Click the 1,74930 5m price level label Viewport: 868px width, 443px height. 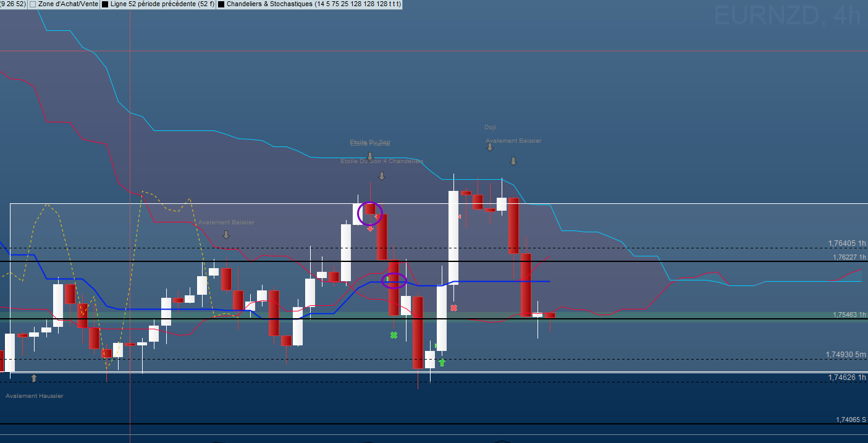pyautogui.click(x=845, y=355)
